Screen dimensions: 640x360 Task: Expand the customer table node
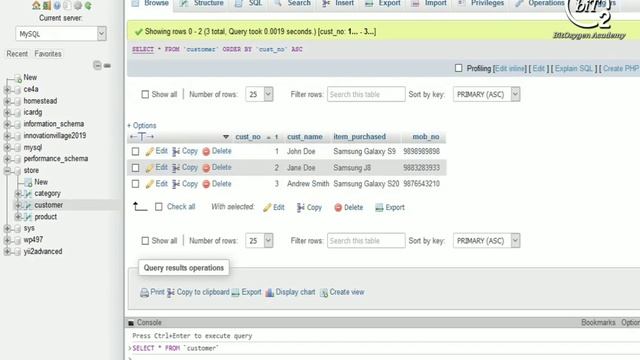tap(18, 205)
